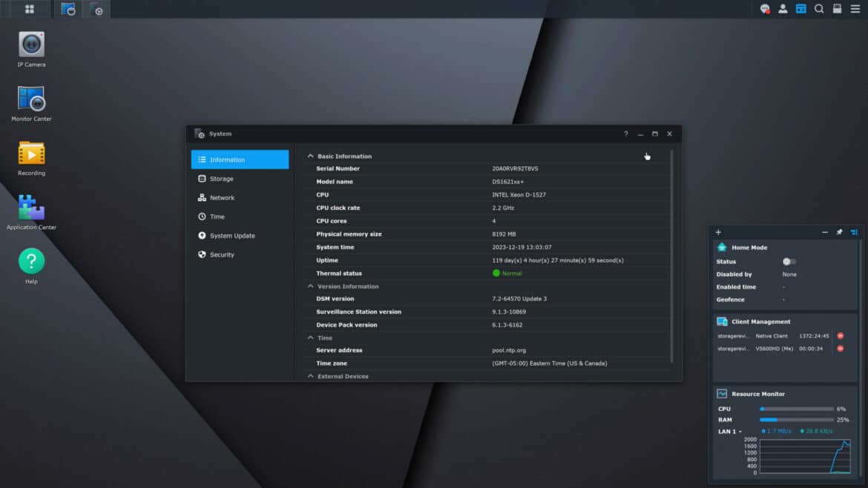
Task: Click the Client Management widget title
Action: (760, 321)
